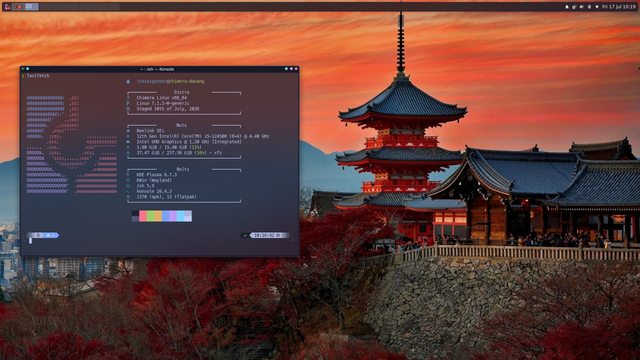Click the pink color block in the palette
The width and height of the screenshot is (640, 360).
(143, 216)
